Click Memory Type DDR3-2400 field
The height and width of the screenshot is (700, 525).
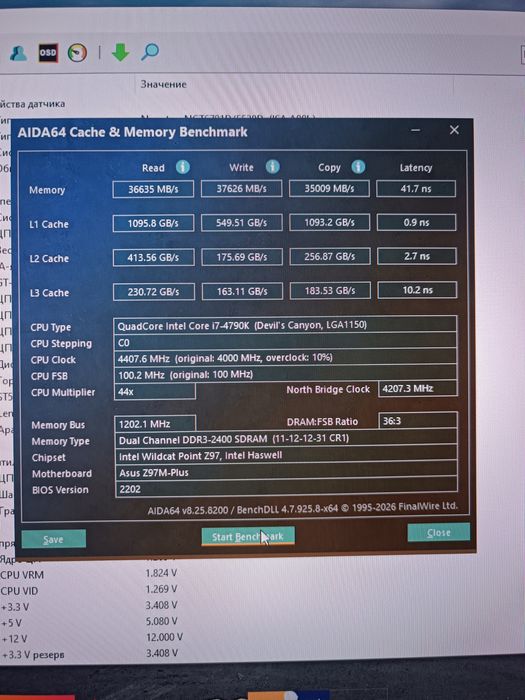click(286, 440)
